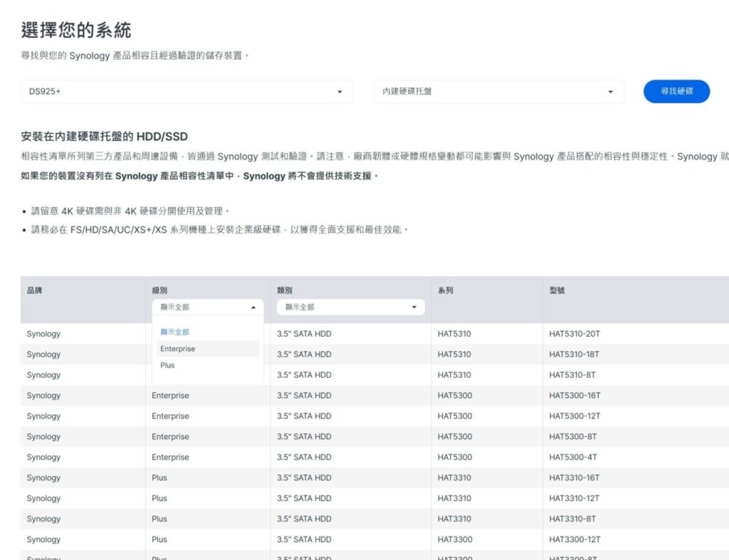Click the 級別 column header label
Screen dimensions: 729x560
tap(159, 290)
